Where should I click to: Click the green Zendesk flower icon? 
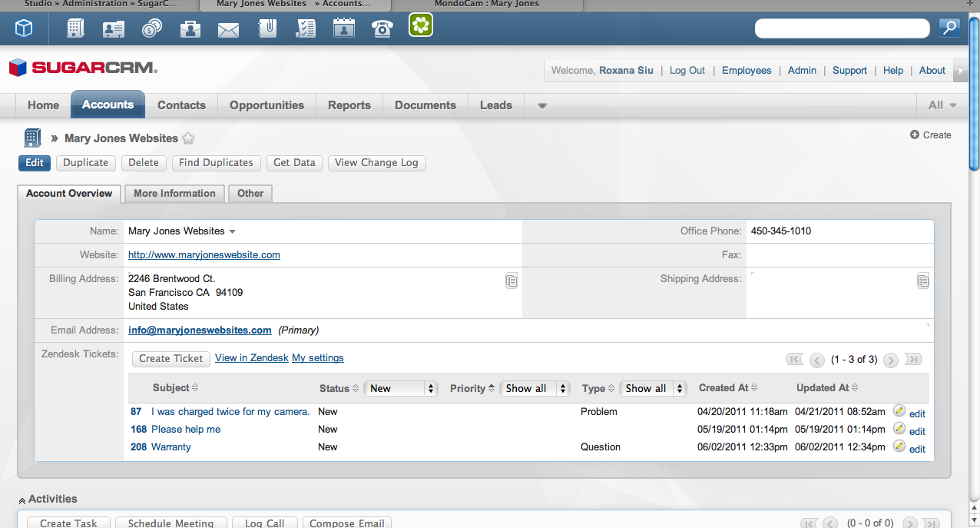(421, 25)
